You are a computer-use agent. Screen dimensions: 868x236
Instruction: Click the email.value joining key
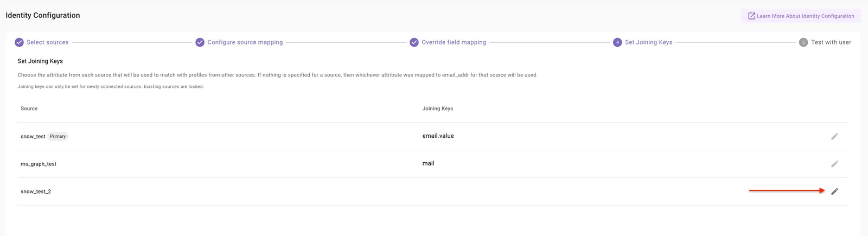pos(438,136)
